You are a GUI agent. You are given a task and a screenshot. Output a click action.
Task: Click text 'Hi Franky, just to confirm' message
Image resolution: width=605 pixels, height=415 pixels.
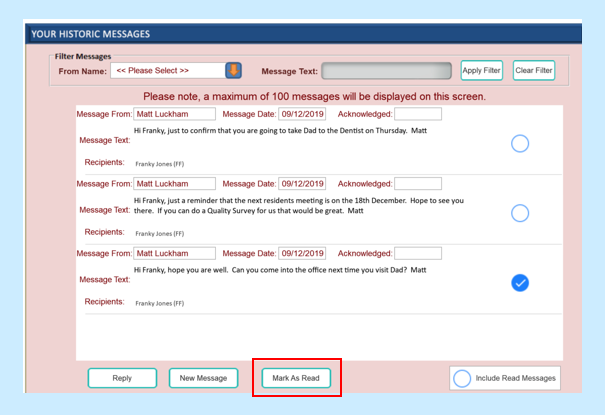(175, 131)
